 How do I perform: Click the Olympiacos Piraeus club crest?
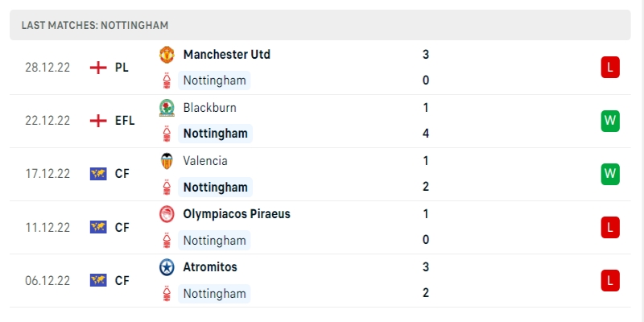[x=167, y=214]
